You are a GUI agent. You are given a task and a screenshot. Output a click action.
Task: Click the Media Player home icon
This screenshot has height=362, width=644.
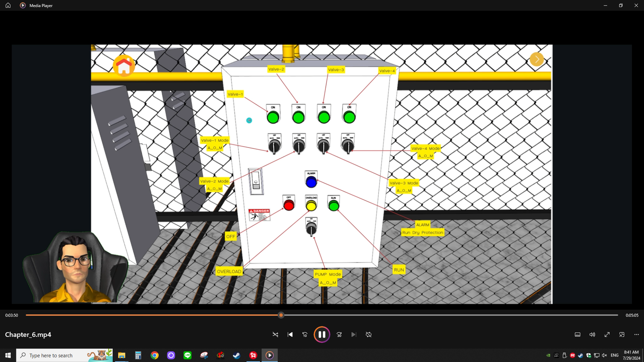point(8,5)
